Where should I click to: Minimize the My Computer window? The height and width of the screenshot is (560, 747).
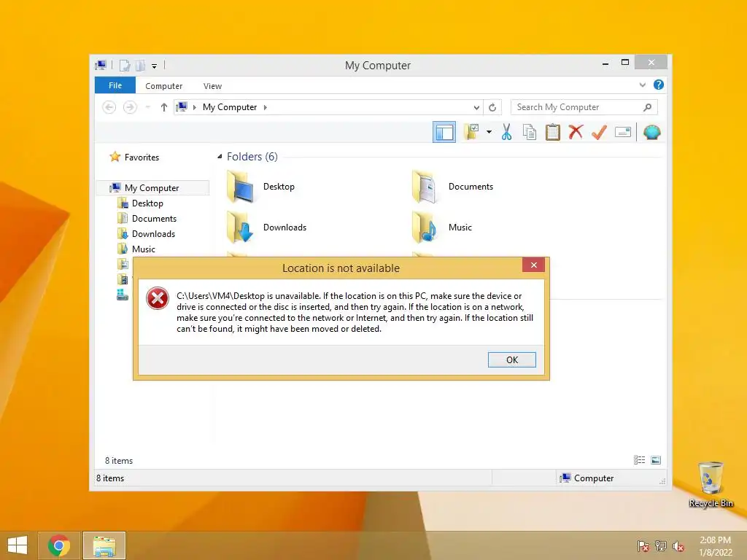click(605, 63)
